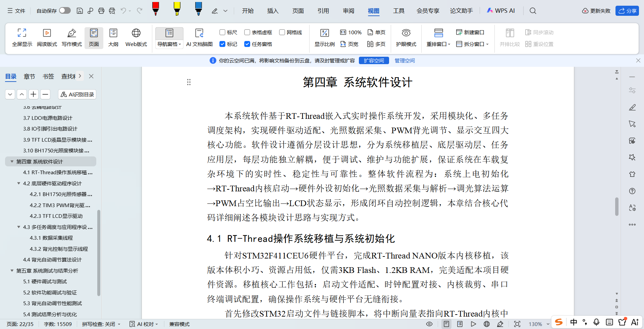
Task: Go to 4.4 backlight algorithm heading
Action: (x=52, y=260)
